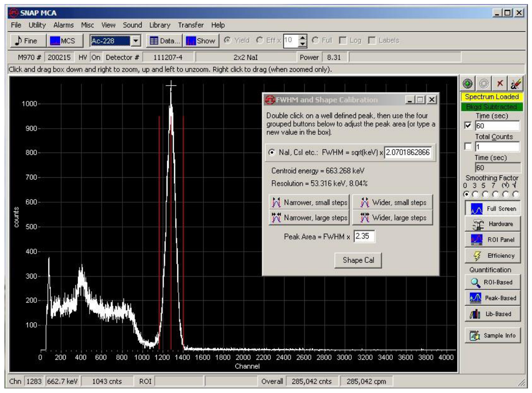The height and width of the screenshot is (393, 532).
Task: Open the Data table button
Action: tap(164, 41)
